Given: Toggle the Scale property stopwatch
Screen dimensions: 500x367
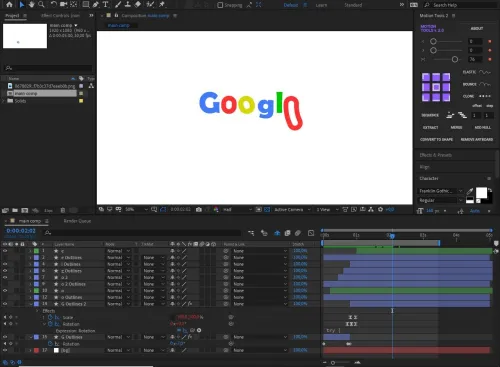Looking at the screenshot, I should [50, 317].
